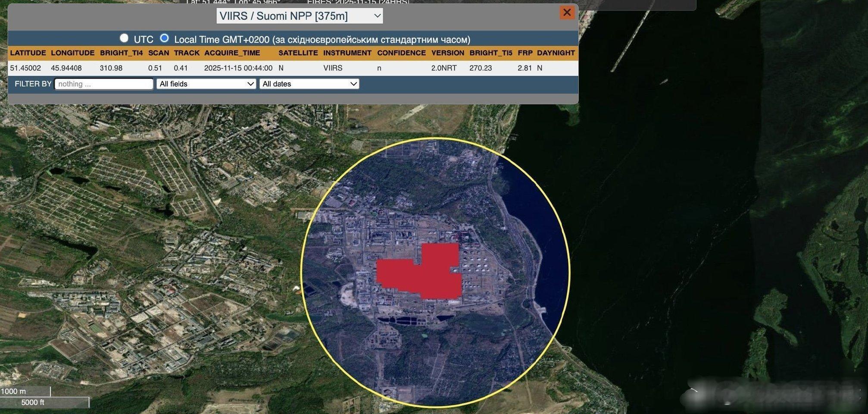Viewport: 868px width, 414px height.
Task: Click the TRACK column header
Action: (187, 53)
